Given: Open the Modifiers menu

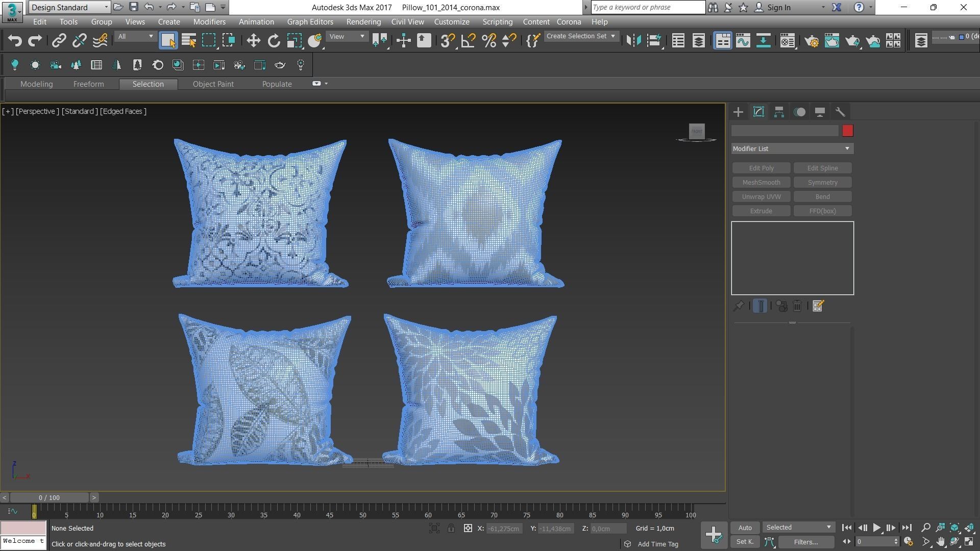Looking at the screenshot, I should (x=209, y=22).
